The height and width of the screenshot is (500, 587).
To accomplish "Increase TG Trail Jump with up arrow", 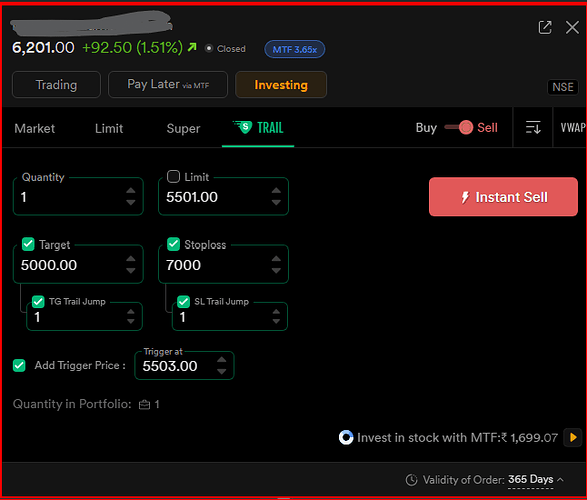I will [x=131, y=311].
